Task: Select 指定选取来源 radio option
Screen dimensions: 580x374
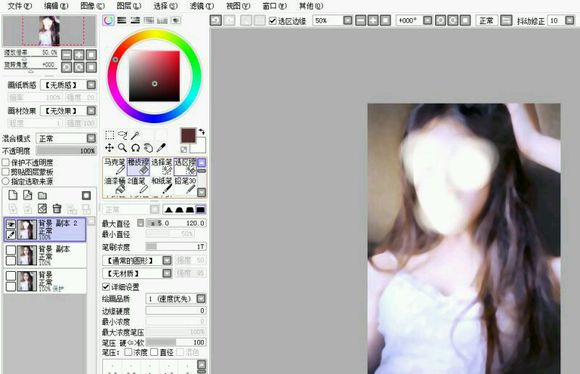Action: [6, 181]
